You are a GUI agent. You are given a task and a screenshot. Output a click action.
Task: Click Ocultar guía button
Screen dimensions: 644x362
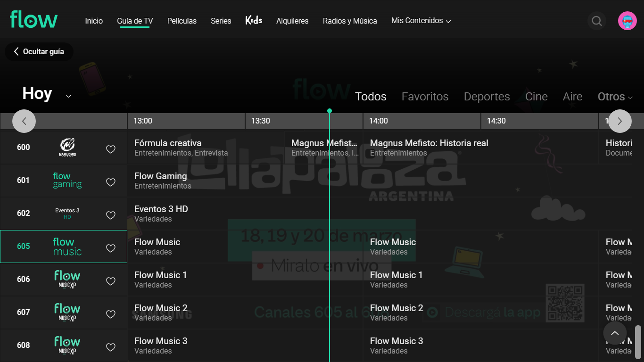coord(39,52)
